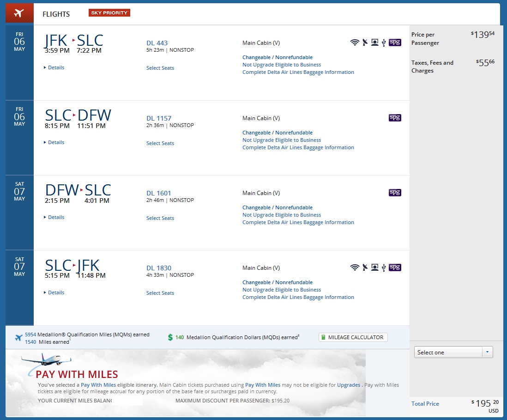This screenshot has width=507, height=420.
Task: Click the USB power icon for flight DL 443
Action: coord(384,43)
